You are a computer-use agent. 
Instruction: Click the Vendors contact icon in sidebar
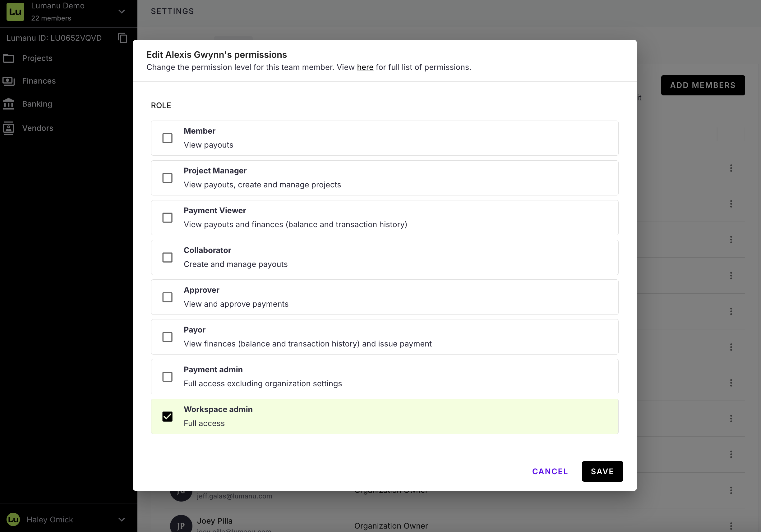(9, 128)
